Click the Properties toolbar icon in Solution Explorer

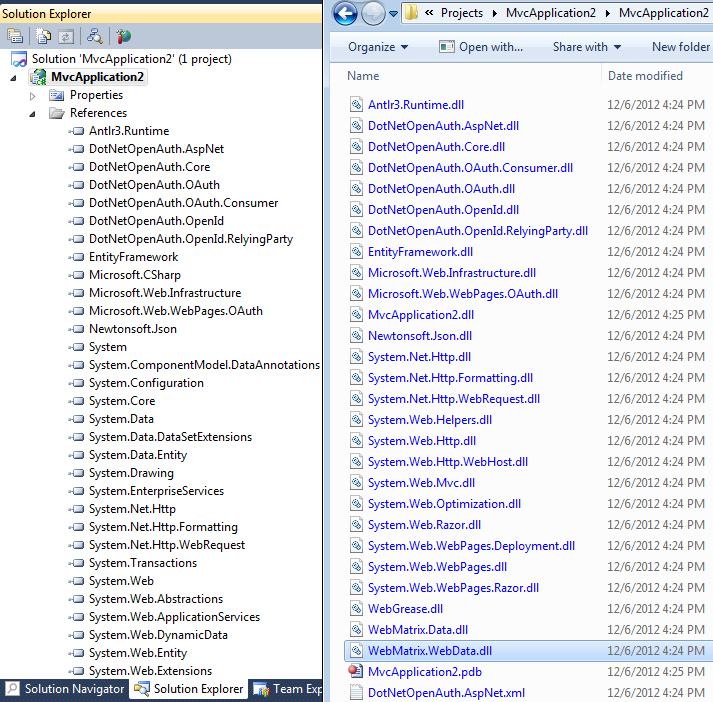point(15,36)
